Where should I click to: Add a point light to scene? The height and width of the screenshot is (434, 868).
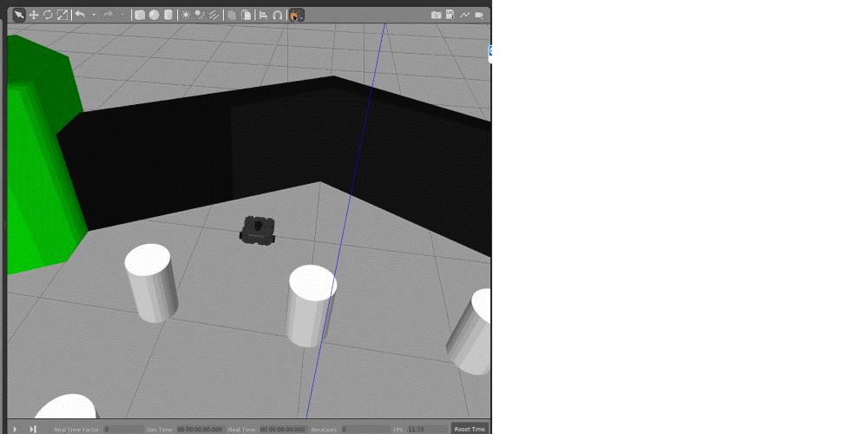pos(186,15)
